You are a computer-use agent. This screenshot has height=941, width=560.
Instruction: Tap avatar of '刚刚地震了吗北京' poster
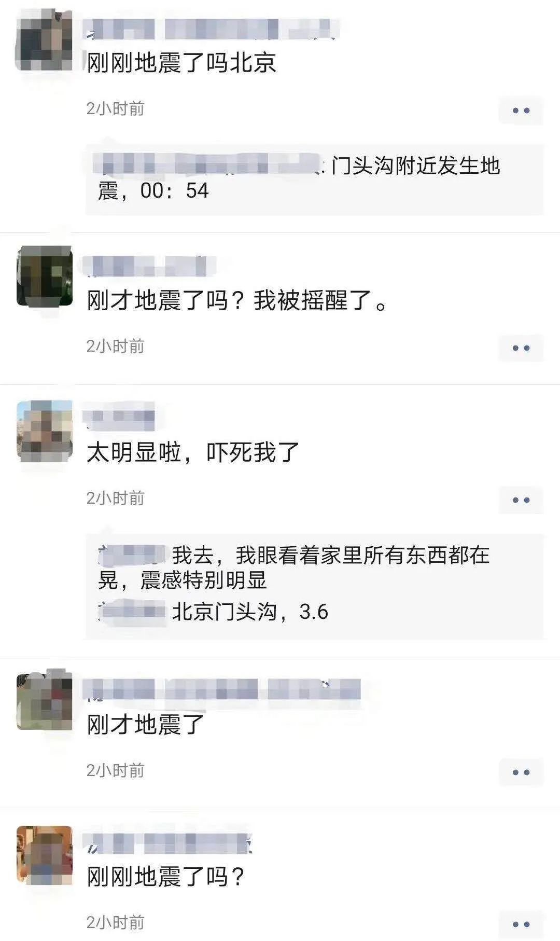coord(45,40)
